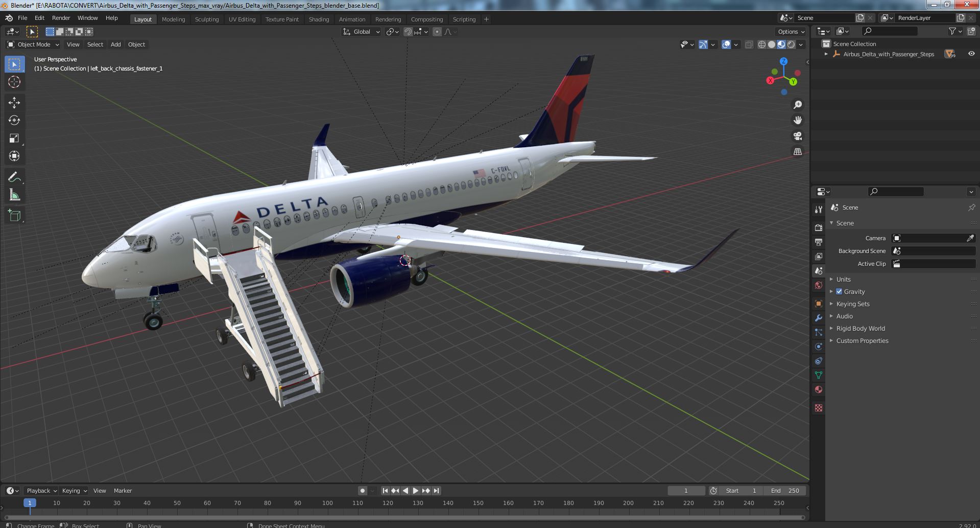Screen dimensions: 980x528
Task: Toggle proportional editing in the header
Action: 437,32
